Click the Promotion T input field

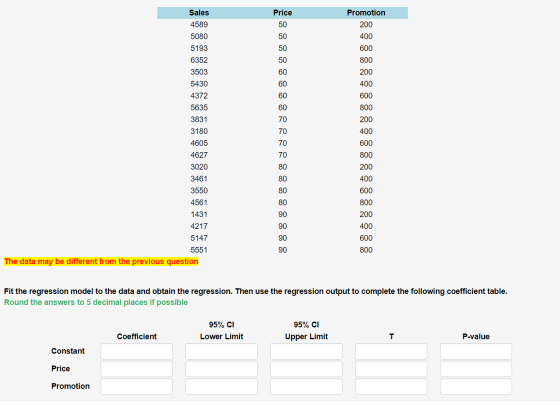click(391, 386)
